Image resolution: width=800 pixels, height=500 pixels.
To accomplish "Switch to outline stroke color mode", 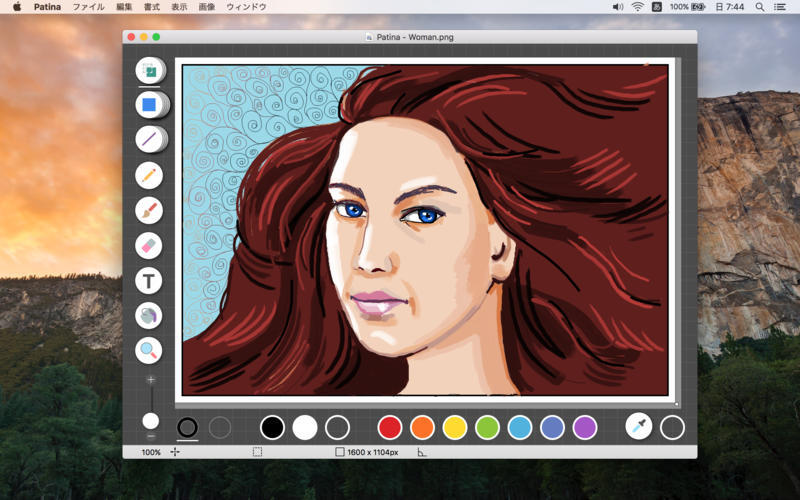I will (x=187, y=428).
